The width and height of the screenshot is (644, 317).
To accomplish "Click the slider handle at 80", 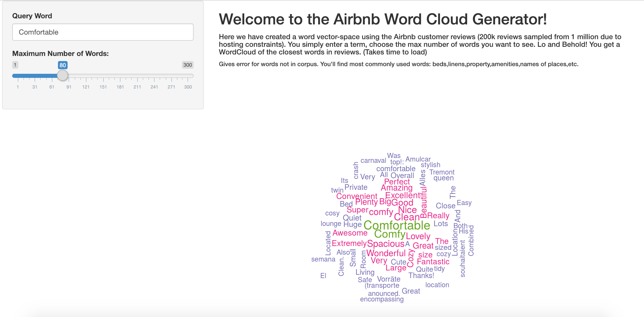I will point(63,76).
